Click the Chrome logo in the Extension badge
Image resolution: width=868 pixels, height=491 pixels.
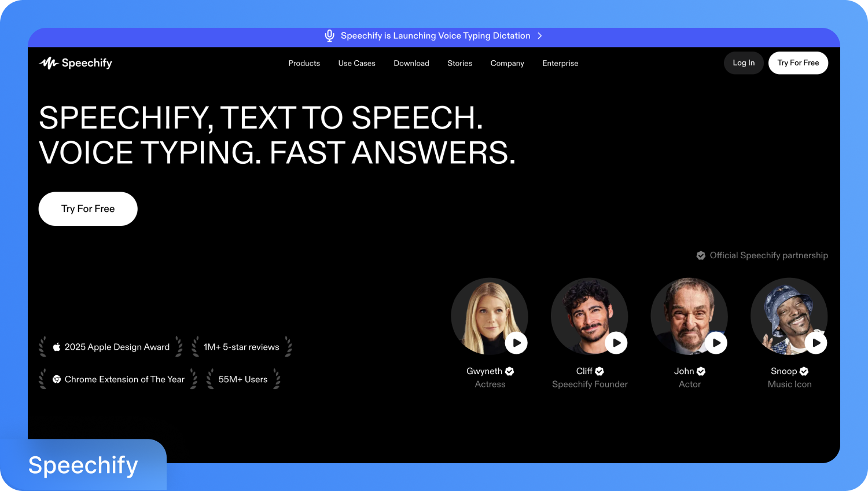(56, 379)
